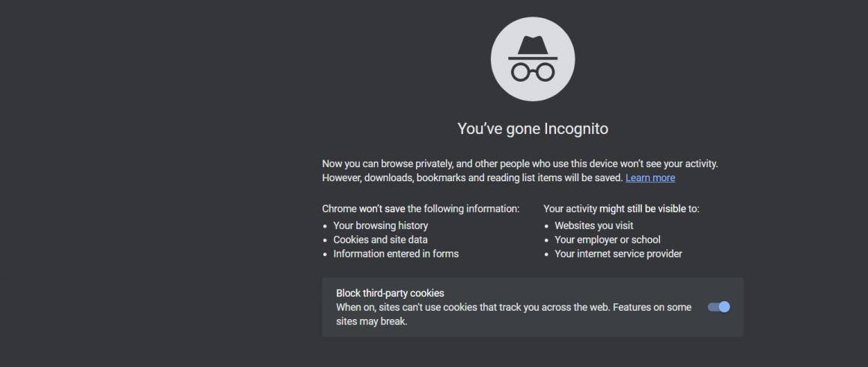Click the glasses in the Incognito icon
Viewport: 868px width, 367px height.
(x=533, y=72)
